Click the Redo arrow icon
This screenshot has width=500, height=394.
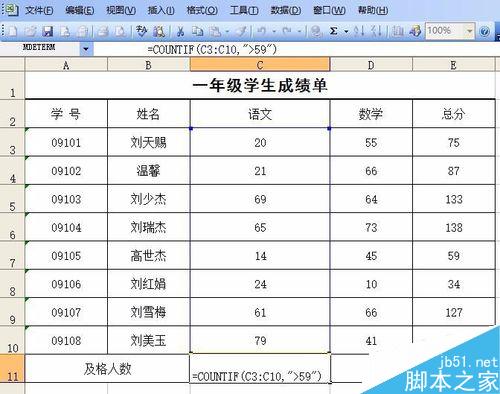point(287,31)
